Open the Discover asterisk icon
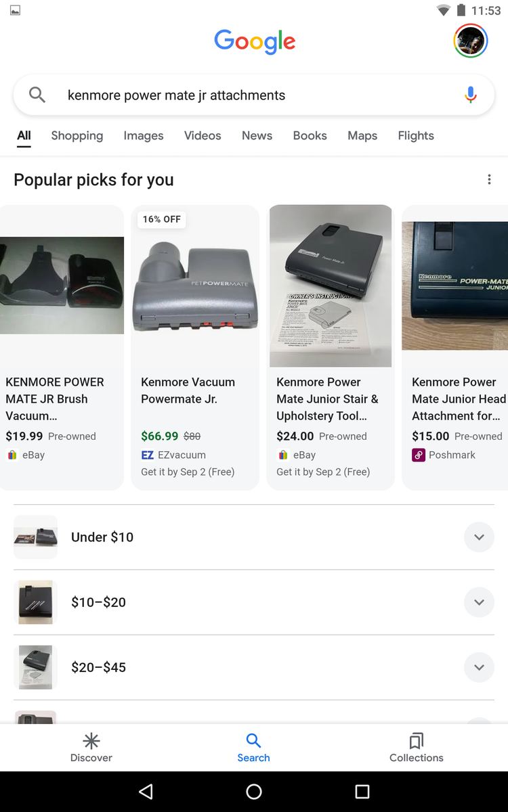The image size is (508, 812). [x=91, y=740]
